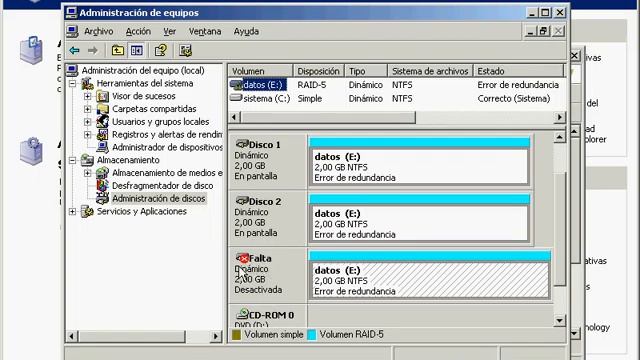Screen dimensions: 640x360
Task: Click the "Error de redundancia" status cell of datos (E:)
Action: [518, 85]
